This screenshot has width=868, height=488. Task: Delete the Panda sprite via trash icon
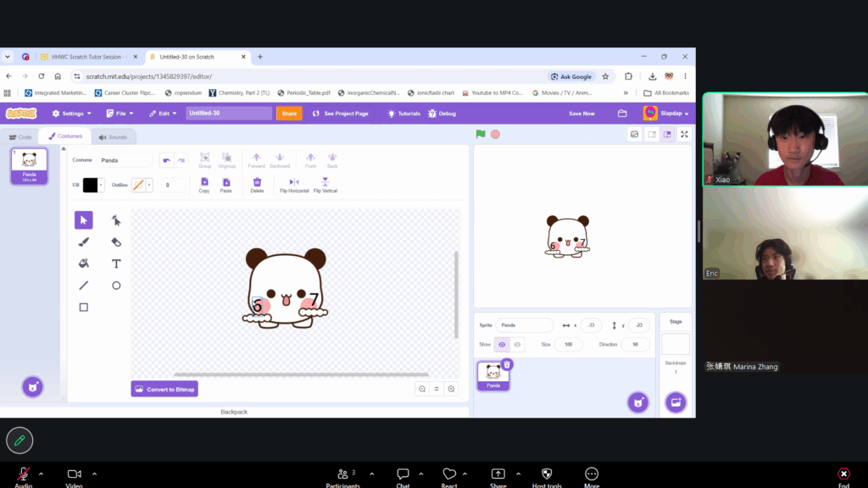507,364
